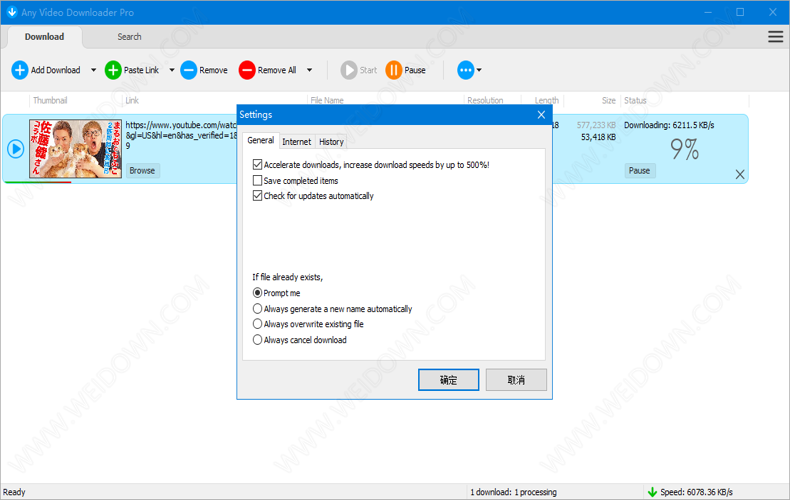Screen dimensions: 790x500
Task: Click the Browse button in download row
Action: click(142, 170)
